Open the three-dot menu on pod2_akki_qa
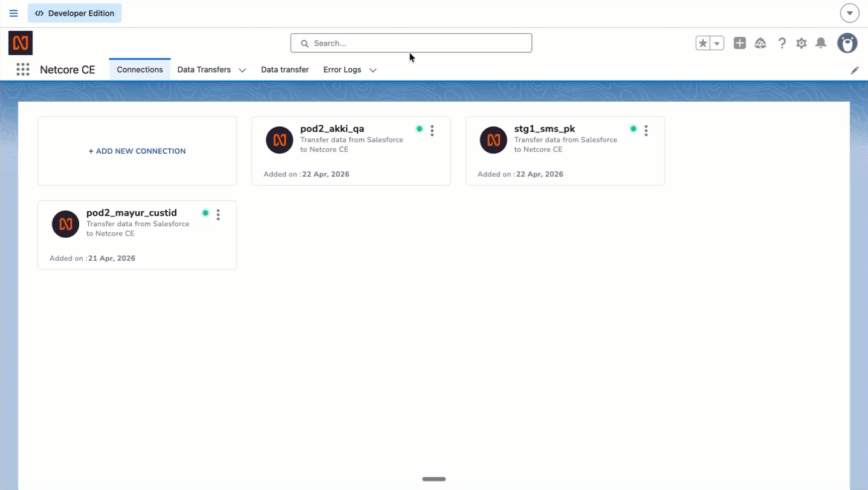868x490 pixels. point(432,130)
